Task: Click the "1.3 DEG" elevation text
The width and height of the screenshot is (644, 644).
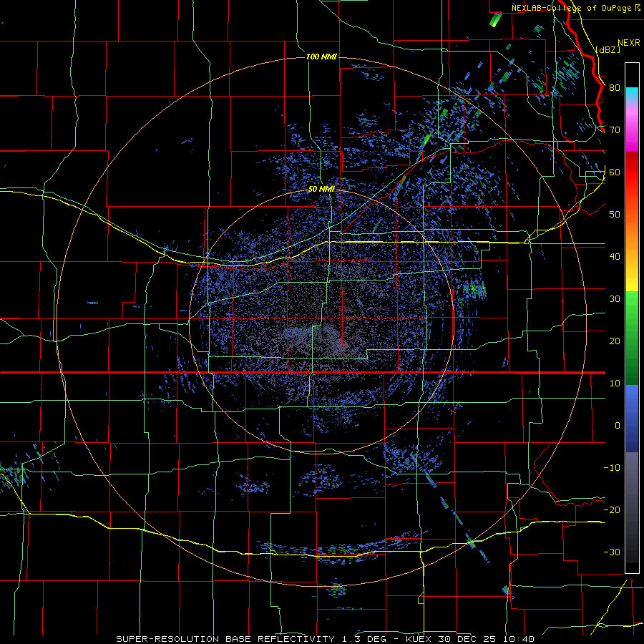Action: pos(364,639)
